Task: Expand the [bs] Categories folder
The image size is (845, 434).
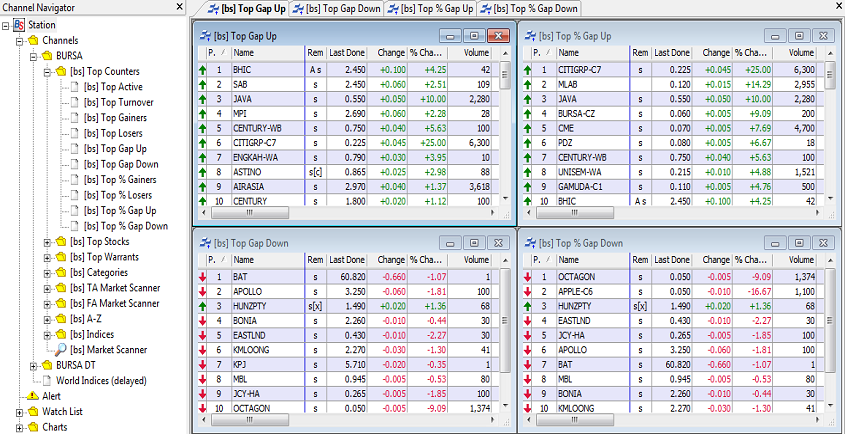Action: coord(47,273)
